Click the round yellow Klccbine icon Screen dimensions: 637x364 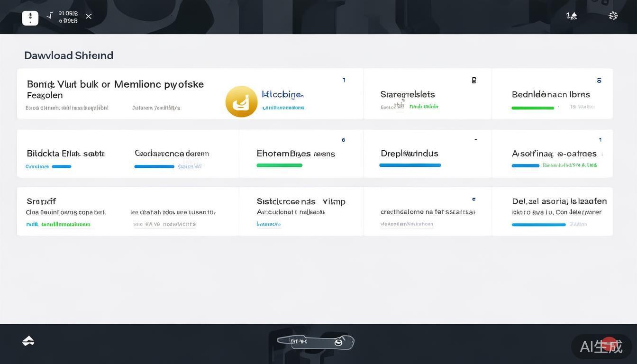coord(241,101)
